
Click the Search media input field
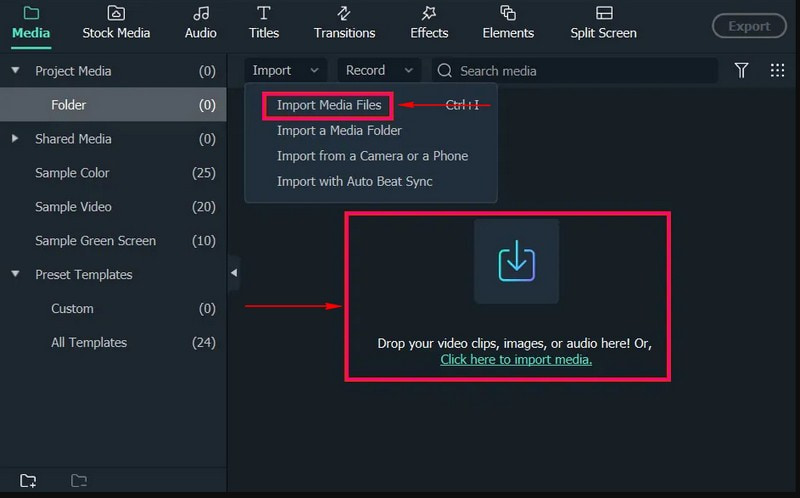(x=580, y=71)
